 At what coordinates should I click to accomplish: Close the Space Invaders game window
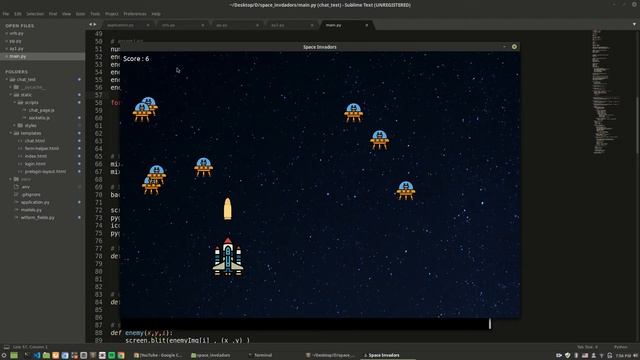point(514,47)
